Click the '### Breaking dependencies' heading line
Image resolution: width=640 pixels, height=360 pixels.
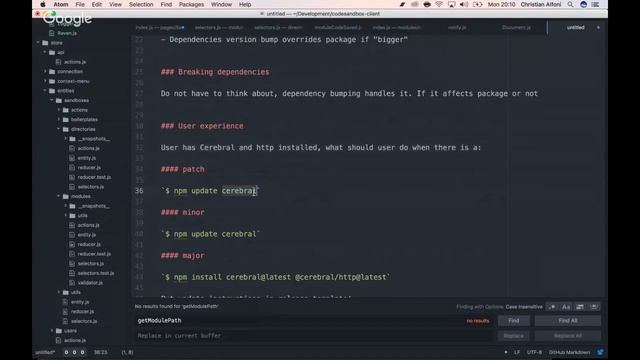(215, 72)
